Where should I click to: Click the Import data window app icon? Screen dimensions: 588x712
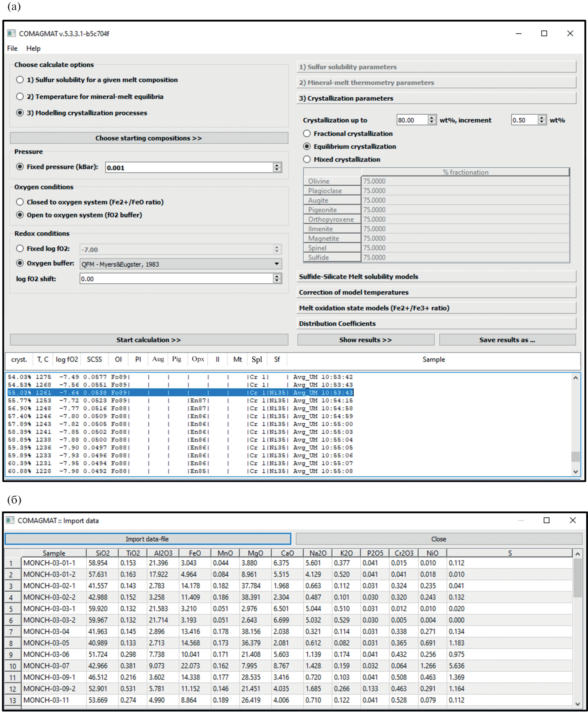10,520
